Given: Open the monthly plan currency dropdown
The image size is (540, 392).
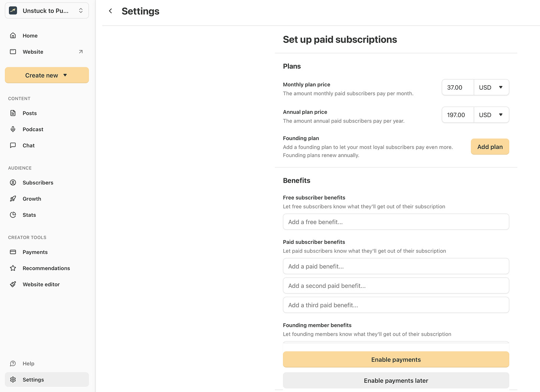Looking at the screenshot, I should click(491, 87).
